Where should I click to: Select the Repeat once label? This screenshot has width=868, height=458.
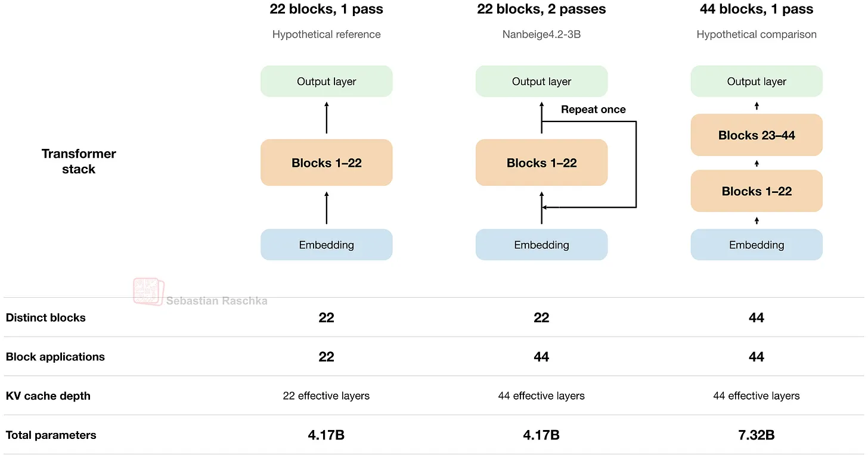593,110
